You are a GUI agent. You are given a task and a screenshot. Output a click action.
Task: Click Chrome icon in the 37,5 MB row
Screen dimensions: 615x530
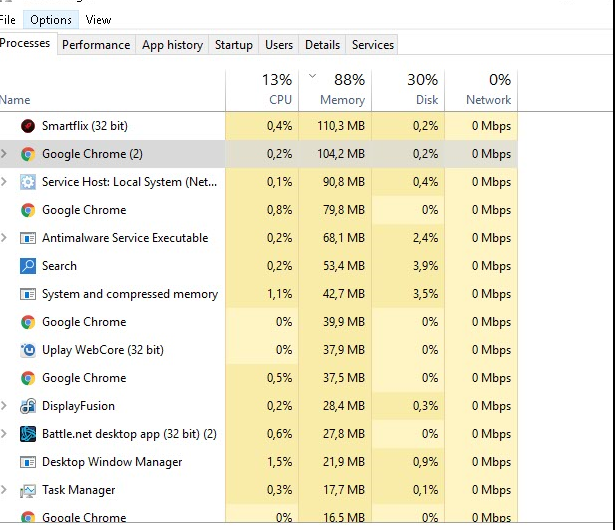[28, 378]
